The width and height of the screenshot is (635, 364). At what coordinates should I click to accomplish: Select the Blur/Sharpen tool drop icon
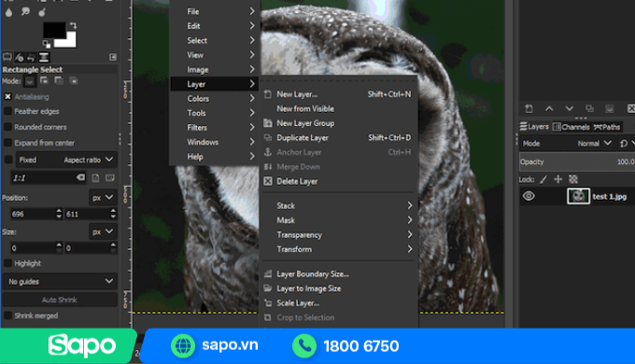(x=8, y=12)
